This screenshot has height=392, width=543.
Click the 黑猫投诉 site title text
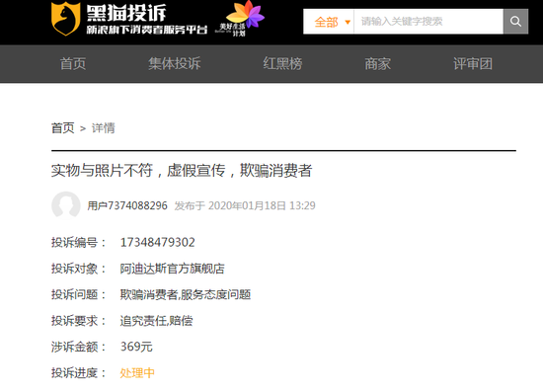click(x=126, y=13)
